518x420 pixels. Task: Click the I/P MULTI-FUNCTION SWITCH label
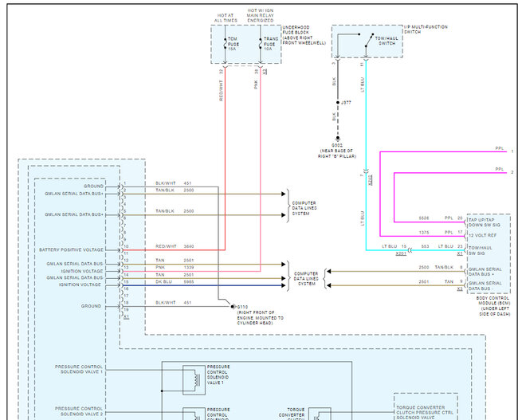(426, 29)
